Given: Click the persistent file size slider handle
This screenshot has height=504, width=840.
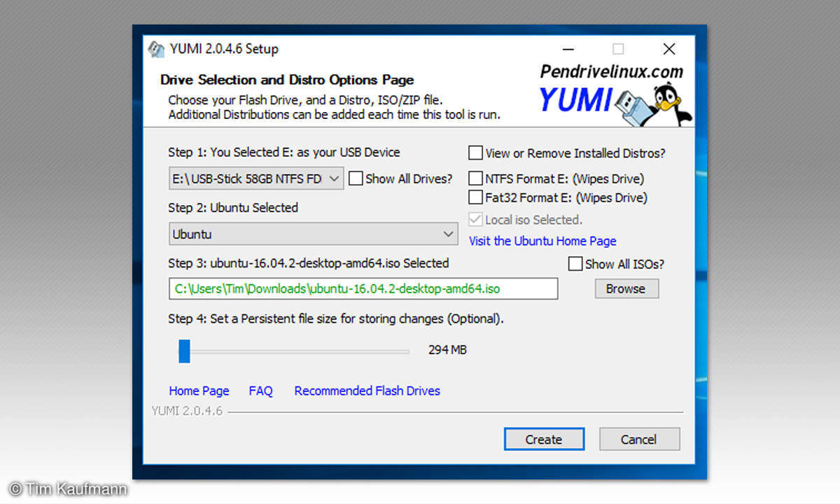Looking at the screenshot, I should click(184, 351).
